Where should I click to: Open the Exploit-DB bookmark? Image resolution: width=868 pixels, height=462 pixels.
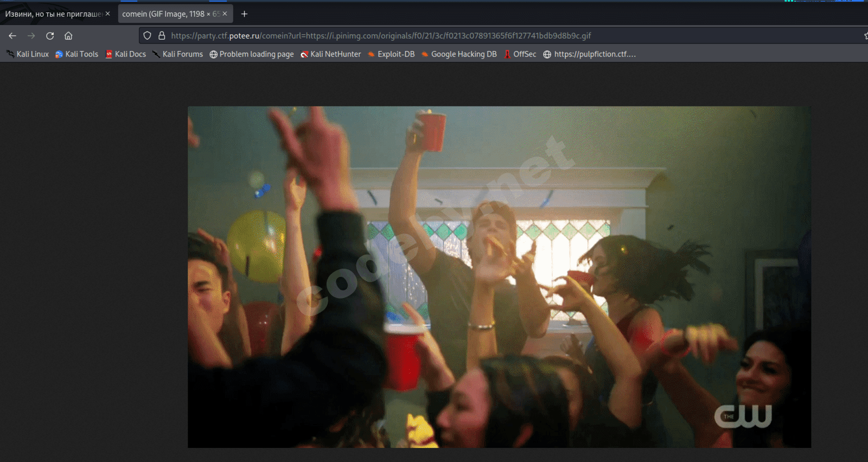click(391, 54)
